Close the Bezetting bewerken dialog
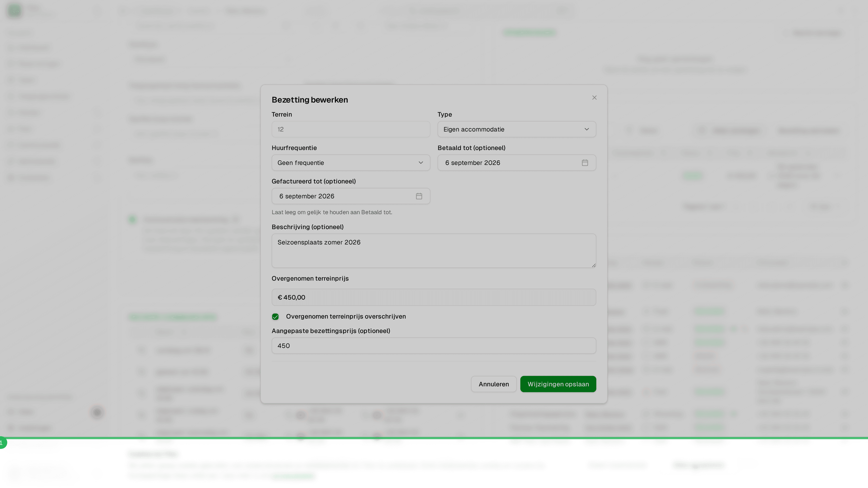This screenshot has width=868, height=488. 594,98
